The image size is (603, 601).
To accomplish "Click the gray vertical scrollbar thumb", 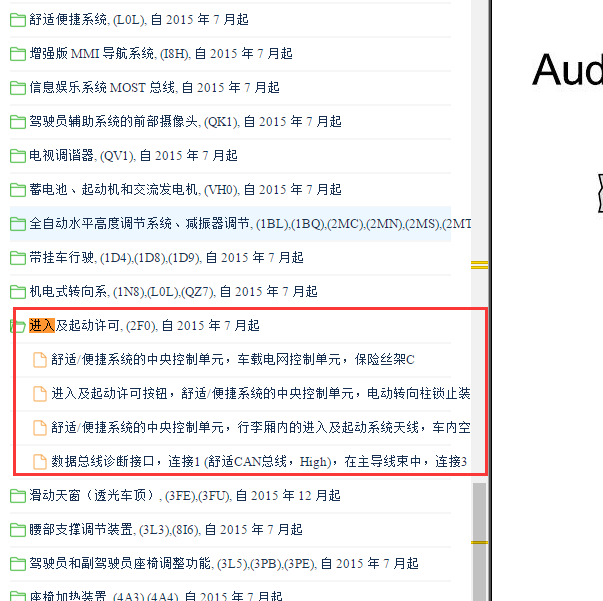I will [479, 541].
